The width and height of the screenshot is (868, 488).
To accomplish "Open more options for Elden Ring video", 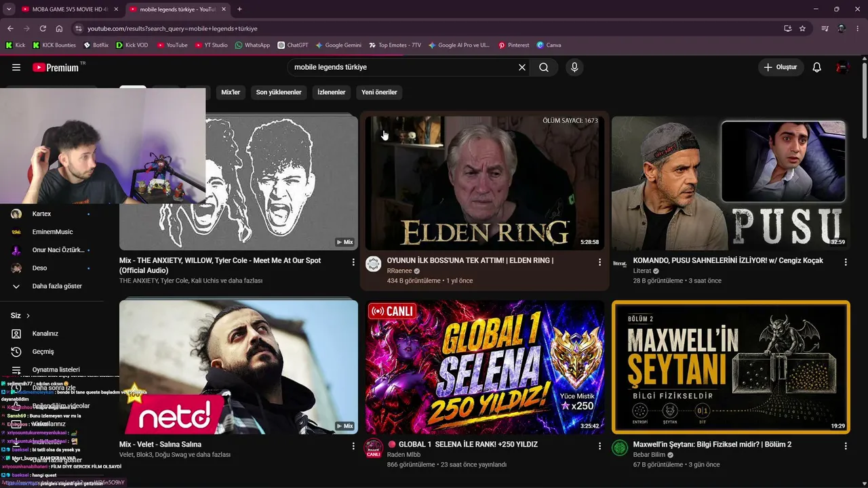I will tap(599, 262).
